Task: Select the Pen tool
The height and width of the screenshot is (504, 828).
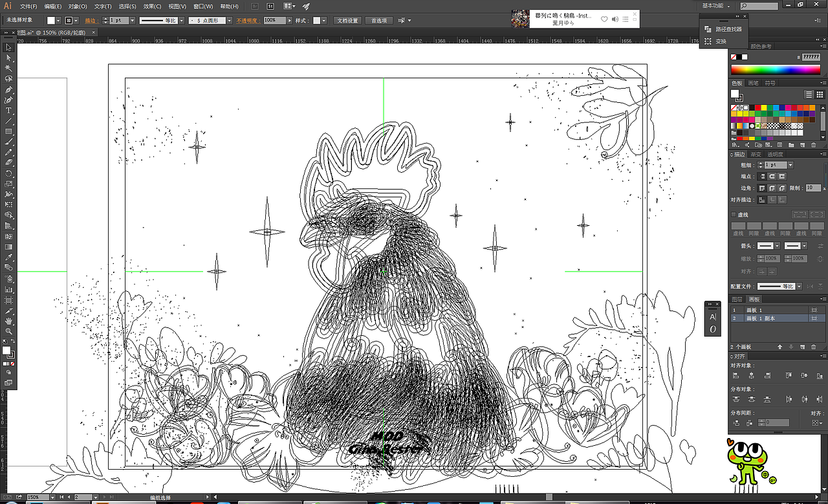Action: coord(9,89)
